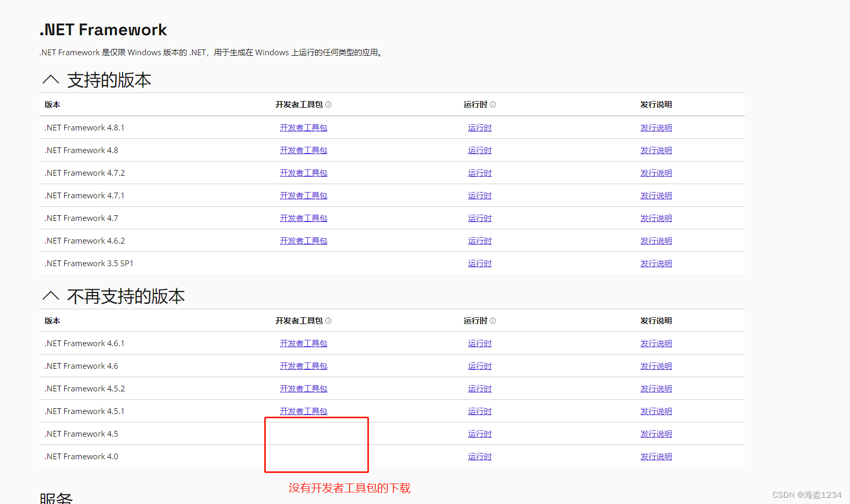Open 运行时 link for .NET Framework 3.5 SP1
This screenshot has height=504, width=850.
point(479,263)
